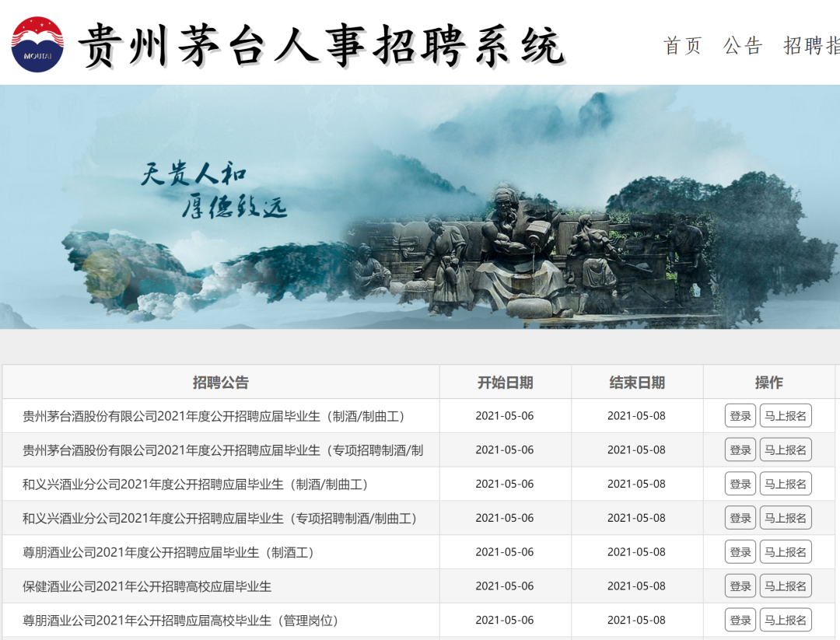The image size is (840, 640).
Task: Click 登录 in the 贵州茅台 专项招聘制酒 row
Action: (740, 450)
